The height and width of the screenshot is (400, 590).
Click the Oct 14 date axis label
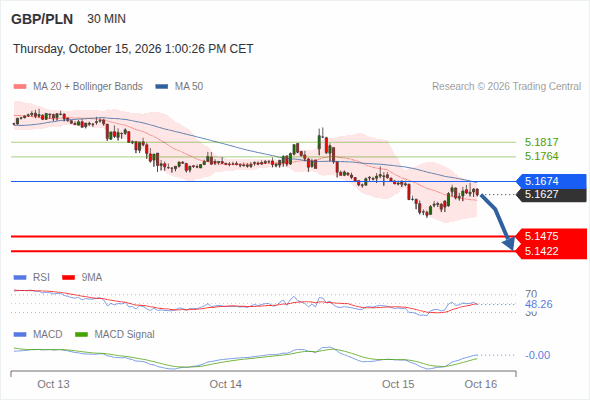226,384
